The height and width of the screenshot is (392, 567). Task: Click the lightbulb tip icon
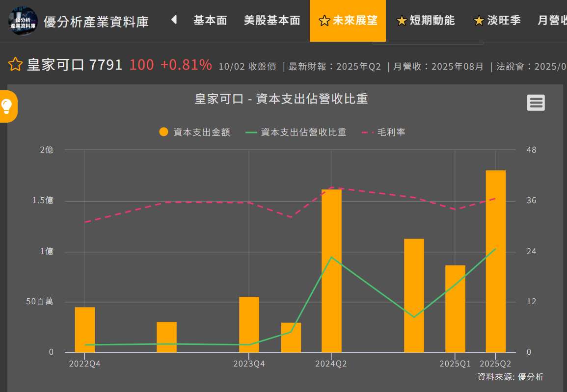[x=7, y=106]
